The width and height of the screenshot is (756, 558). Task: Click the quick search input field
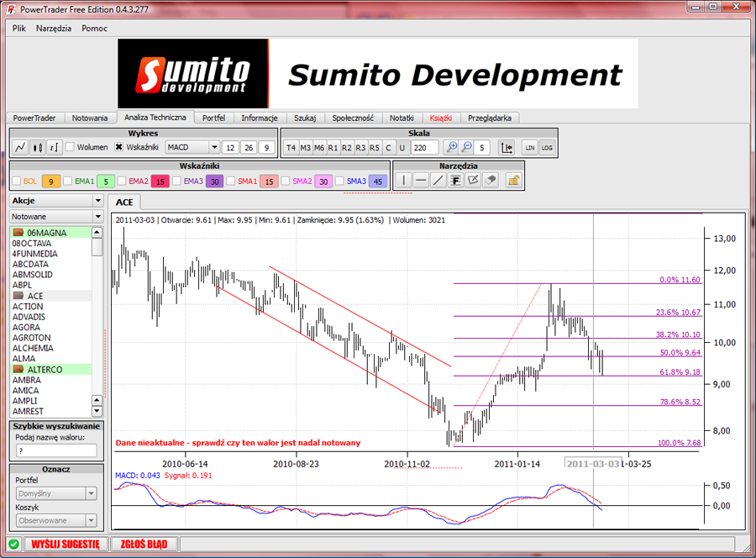pos(56,450)
